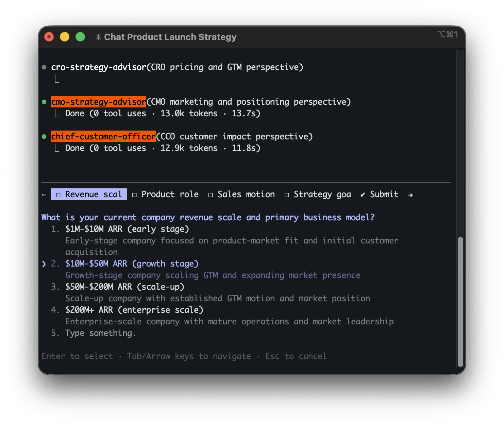Click the Early-stage company description text

232,246
